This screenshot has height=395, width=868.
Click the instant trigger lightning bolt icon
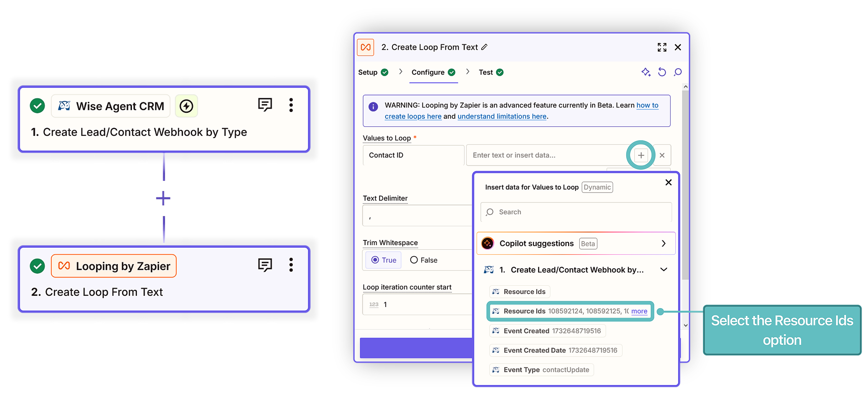click(186, 106)
